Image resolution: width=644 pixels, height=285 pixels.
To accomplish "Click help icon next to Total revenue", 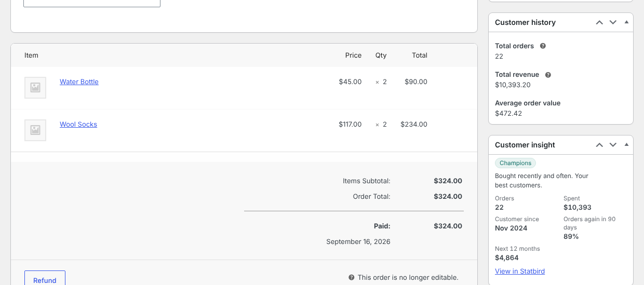I will click(548, 75).
